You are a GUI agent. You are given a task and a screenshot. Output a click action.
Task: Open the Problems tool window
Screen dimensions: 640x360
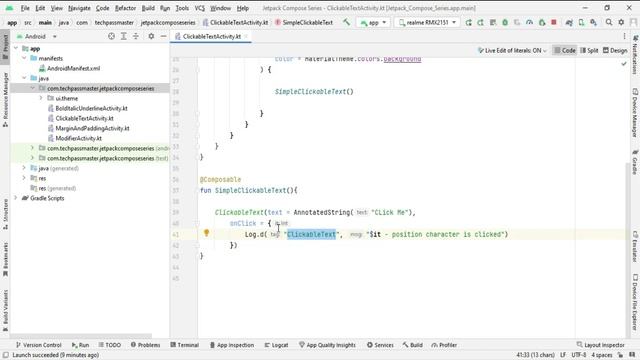[145, 345]
